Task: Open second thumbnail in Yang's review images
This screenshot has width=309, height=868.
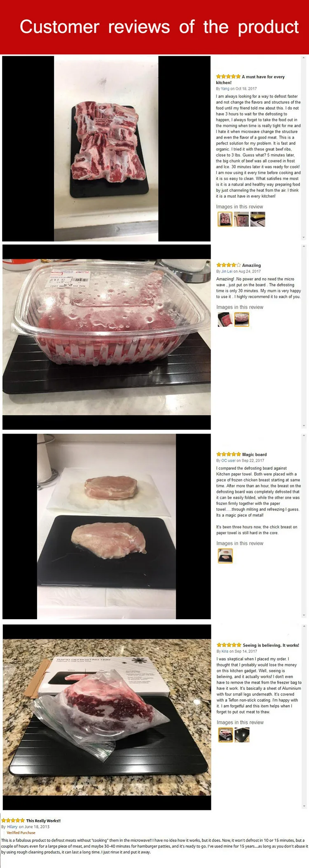Action: click(x=241, y=219)
